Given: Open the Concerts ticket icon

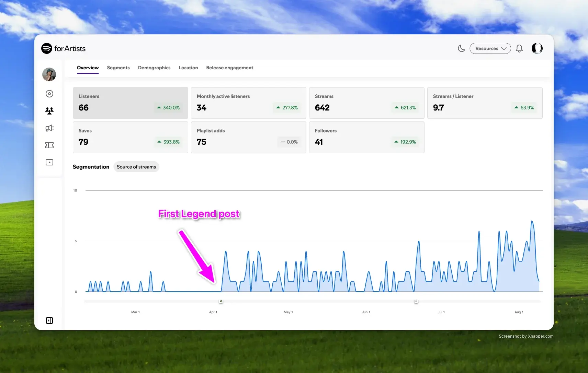Looking at the screenshot, I should (x=49, y=145).
